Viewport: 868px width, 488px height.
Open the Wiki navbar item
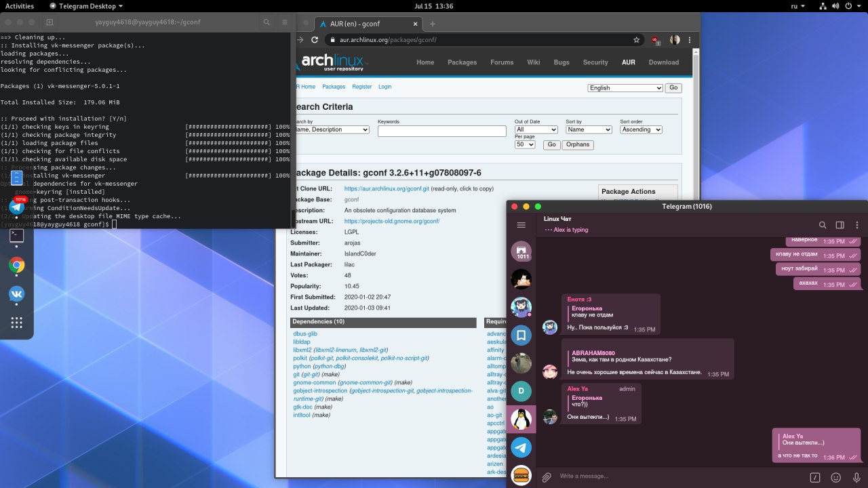[534, 62]
